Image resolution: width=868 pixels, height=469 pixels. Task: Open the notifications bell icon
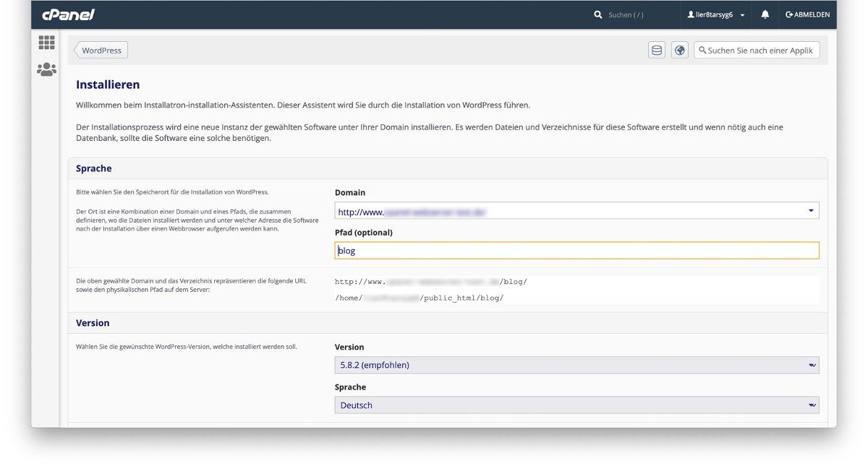(765, 14)
